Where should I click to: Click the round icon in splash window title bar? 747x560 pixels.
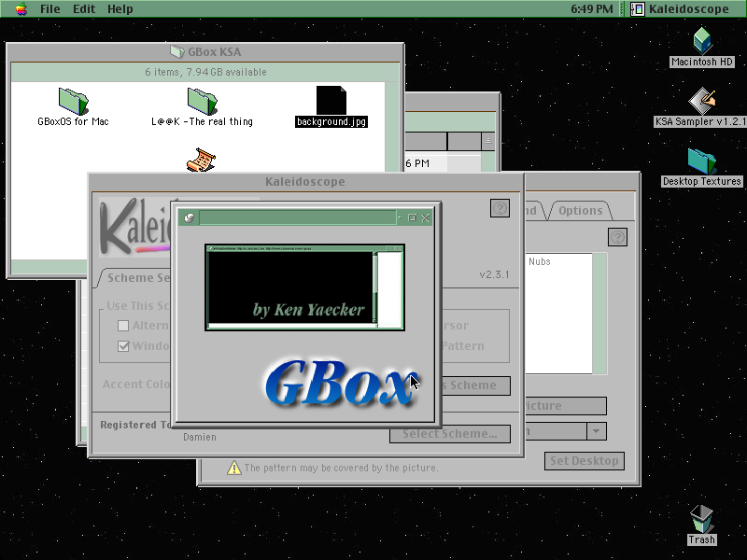pyautogui.click(x=190, y=217)
